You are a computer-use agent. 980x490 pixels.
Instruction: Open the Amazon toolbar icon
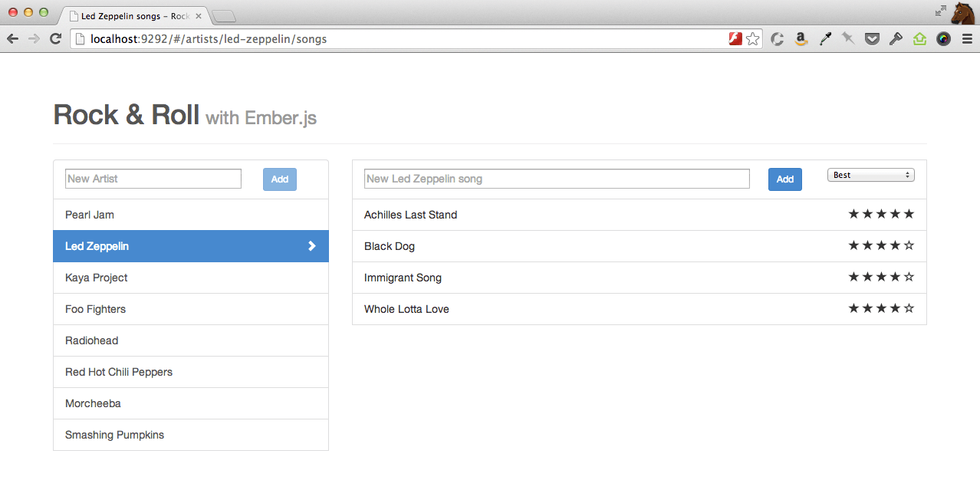tap(801, 38)
